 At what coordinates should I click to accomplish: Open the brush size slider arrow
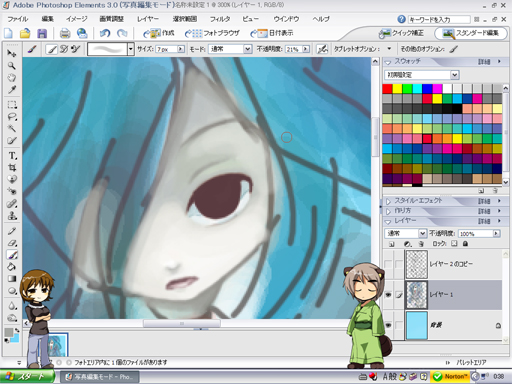[x=181, y=49]
